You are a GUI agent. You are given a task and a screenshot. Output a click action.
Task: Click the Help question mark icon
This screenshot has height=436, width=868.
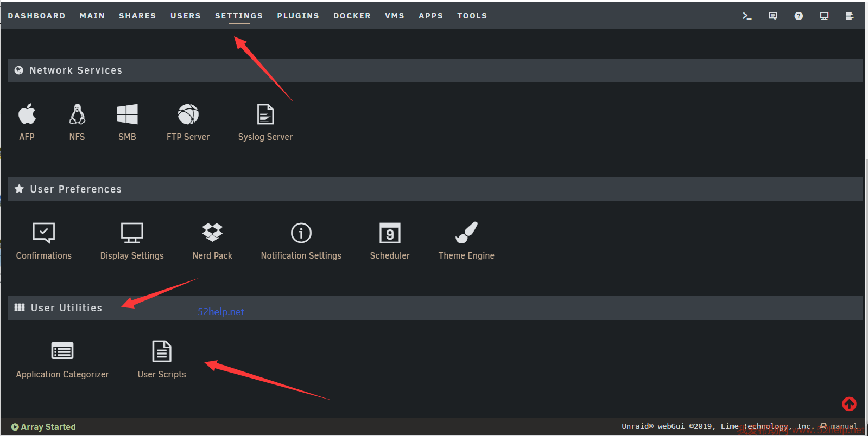pos(799,16)
